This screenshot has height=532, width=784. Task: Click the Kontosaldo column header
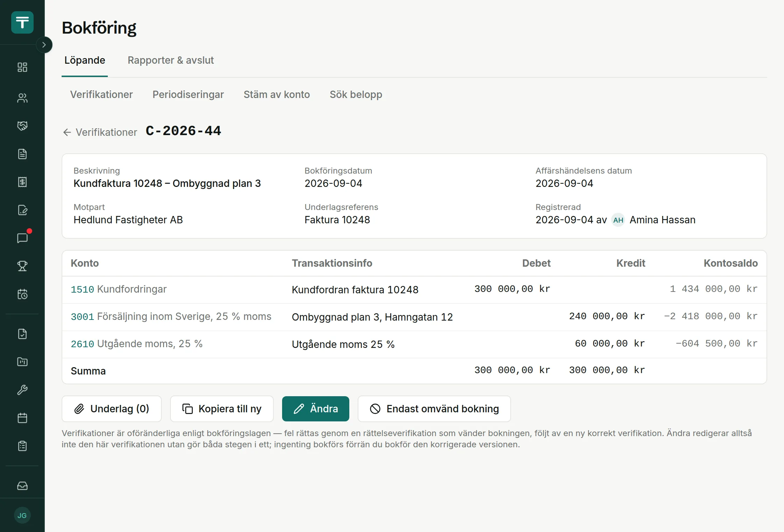(730, 263)
